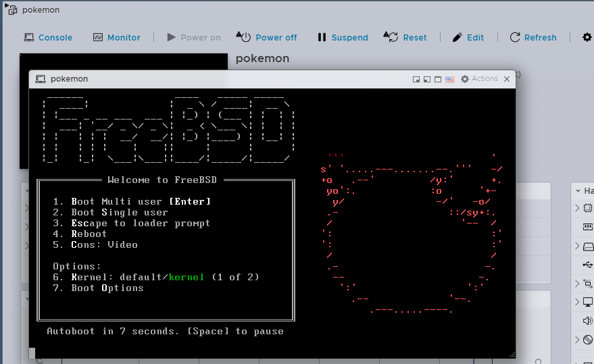Click 'Boot Multi user [Enter]' menu line
Screen dimensions: 594x364
point(132,201)
